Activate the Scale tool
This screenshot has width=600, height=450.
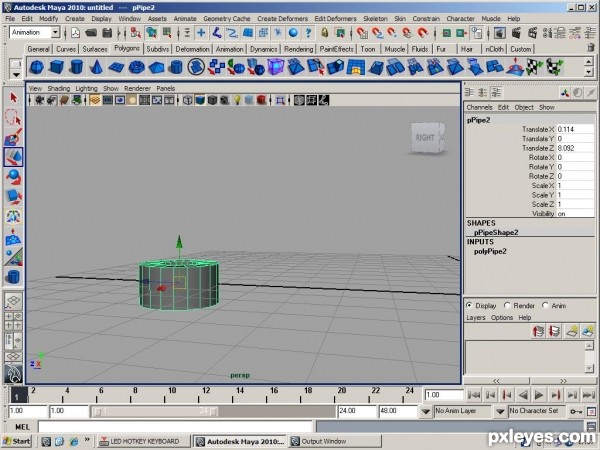pos(13,197)
